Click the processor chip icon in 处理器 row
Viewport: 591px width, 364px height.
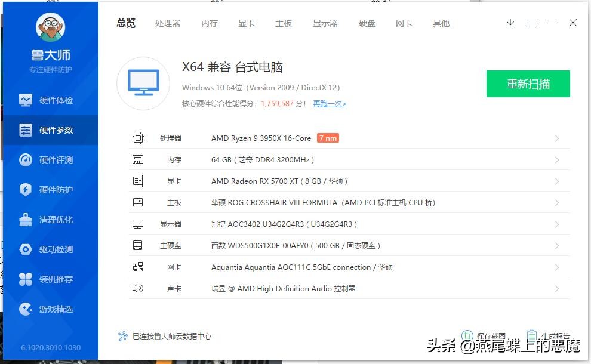pos(138,138)
